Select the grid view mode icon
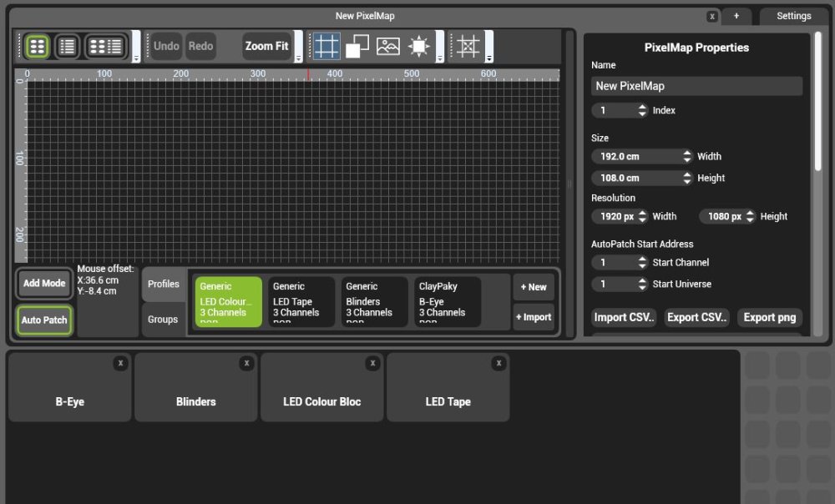Viewport: 835px width, 504px height. click(37, 46)
